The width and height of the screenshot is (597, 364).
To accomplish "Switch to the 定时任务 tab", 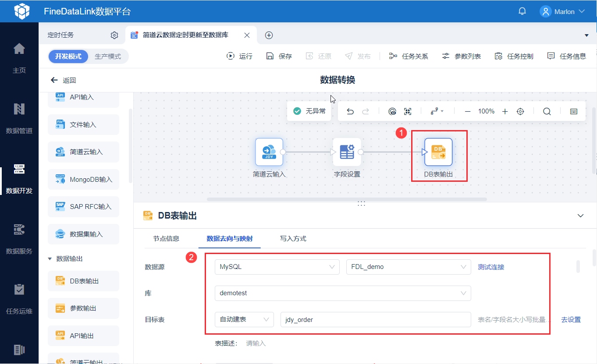I will click(x=60, y=35).
